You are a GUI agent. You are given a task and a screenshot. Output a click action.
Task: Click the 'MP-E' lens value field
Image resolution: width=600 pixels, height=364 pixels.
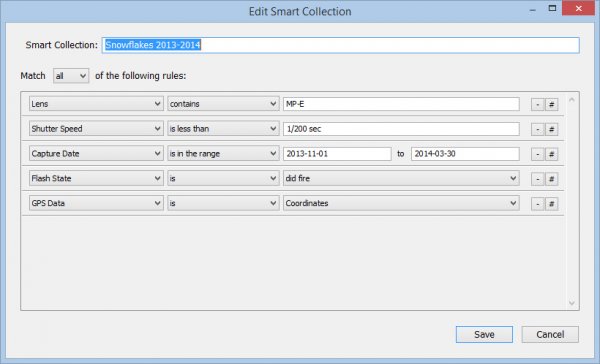(401, 104)
